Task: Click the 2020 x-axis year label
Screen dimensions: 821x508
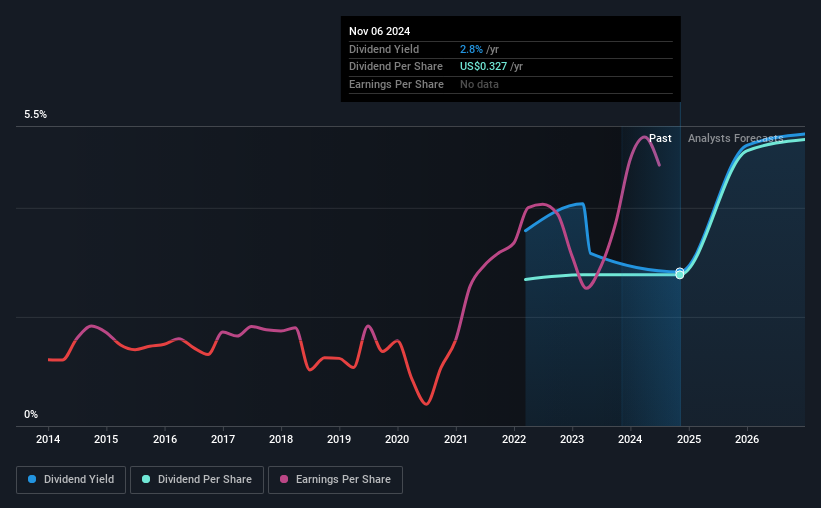Action: pos(397,439)
